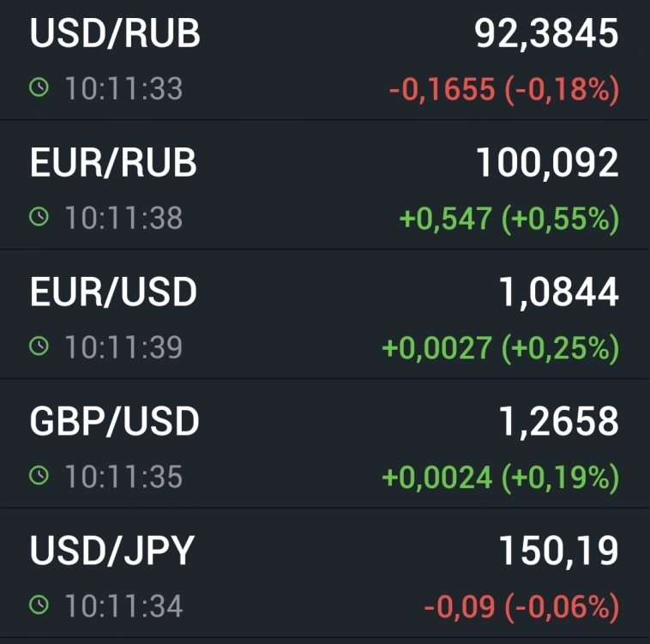
Task: Click the red change -0,09 (-0,06%)
Action: tap(521, 607)
